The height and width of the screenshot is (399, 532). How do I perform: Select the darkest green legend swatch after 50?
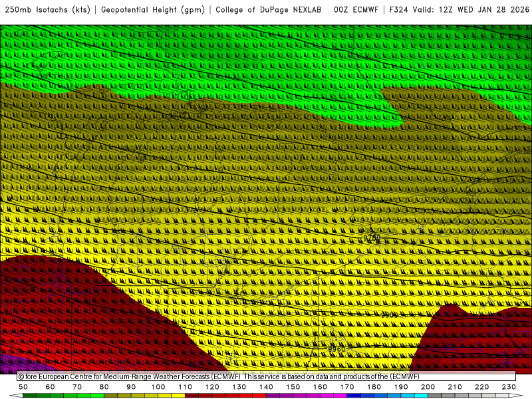(x=30, y=396)
